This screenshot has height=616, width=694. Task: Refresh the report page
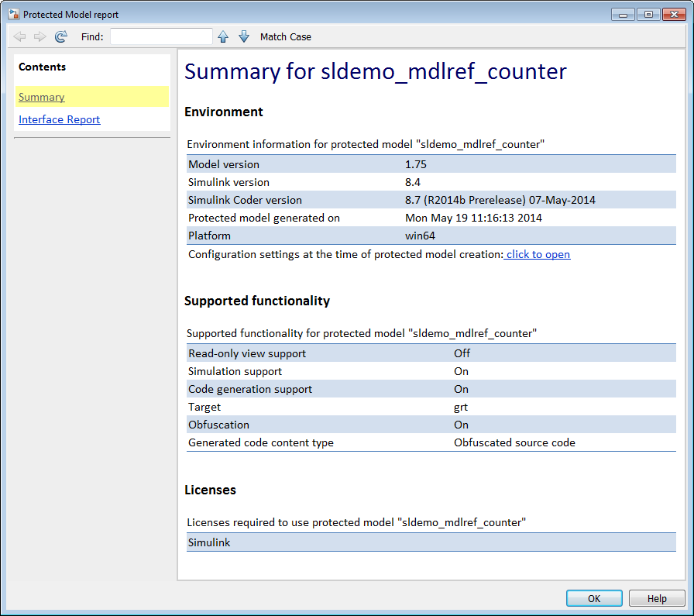point(61,36)
